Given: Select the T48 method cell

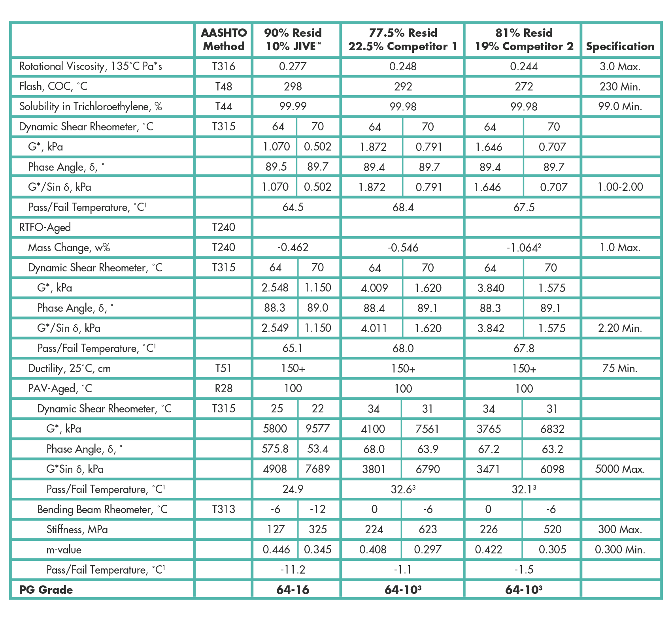Looking at the screenshot, I should [223, 87].
